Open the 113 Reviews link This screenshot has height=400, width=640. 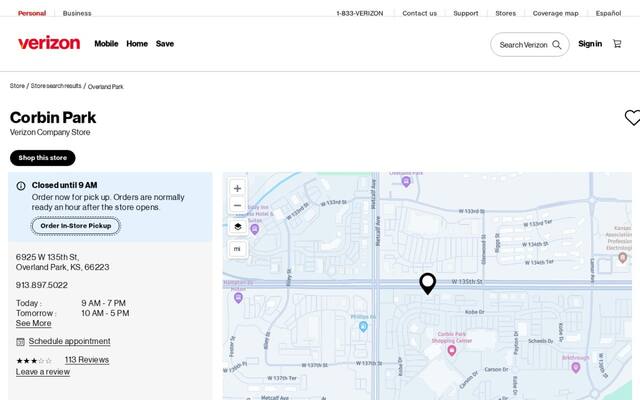87,360
